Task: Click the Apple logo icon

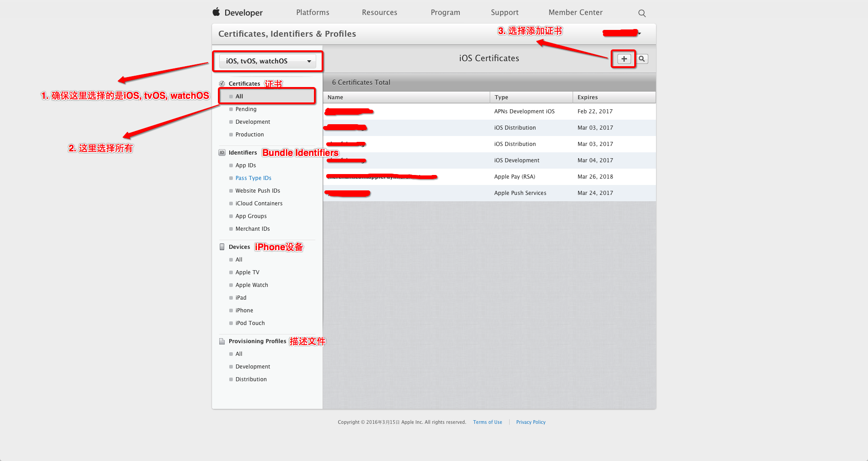Action: pyautogui.click(x=216, y=12)
